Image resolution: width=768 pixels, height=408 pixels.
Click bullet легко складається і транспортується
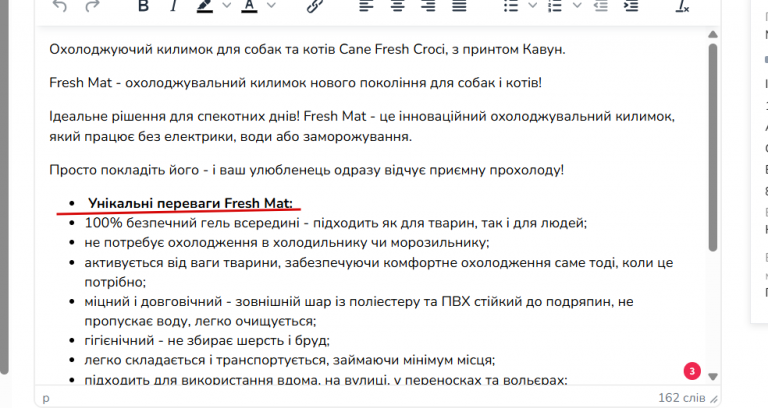[x=290, y=360]
